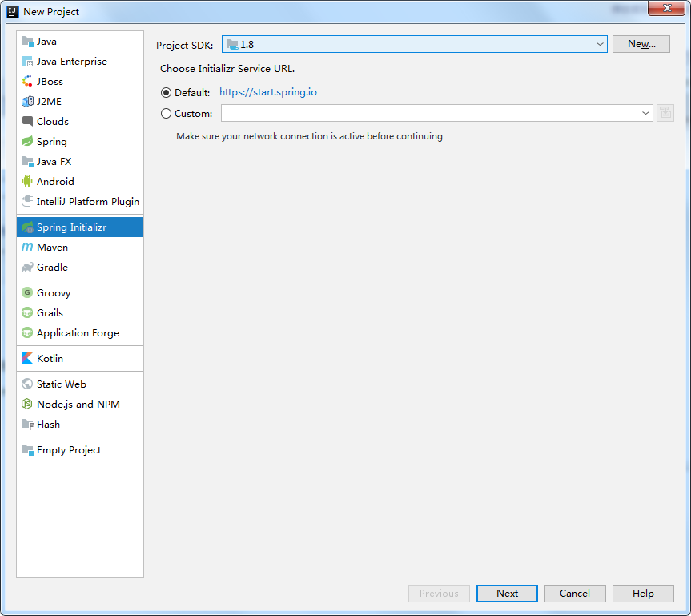Expand the Custom URL history dropdown
Screen dimensions: 691x616
(645, 113)
